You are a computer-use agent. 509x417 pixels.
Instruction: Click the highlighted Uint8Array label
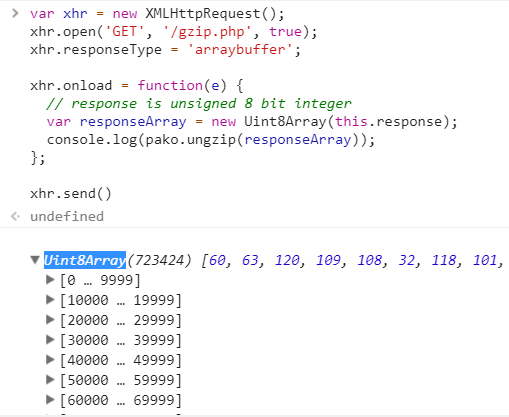tap(85, 260)
